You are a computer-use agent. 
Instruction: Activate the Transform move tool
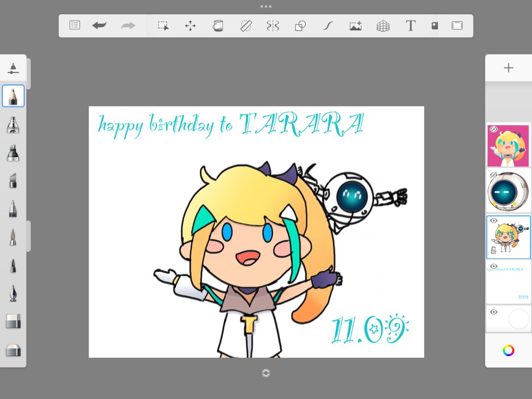(190, 26)
